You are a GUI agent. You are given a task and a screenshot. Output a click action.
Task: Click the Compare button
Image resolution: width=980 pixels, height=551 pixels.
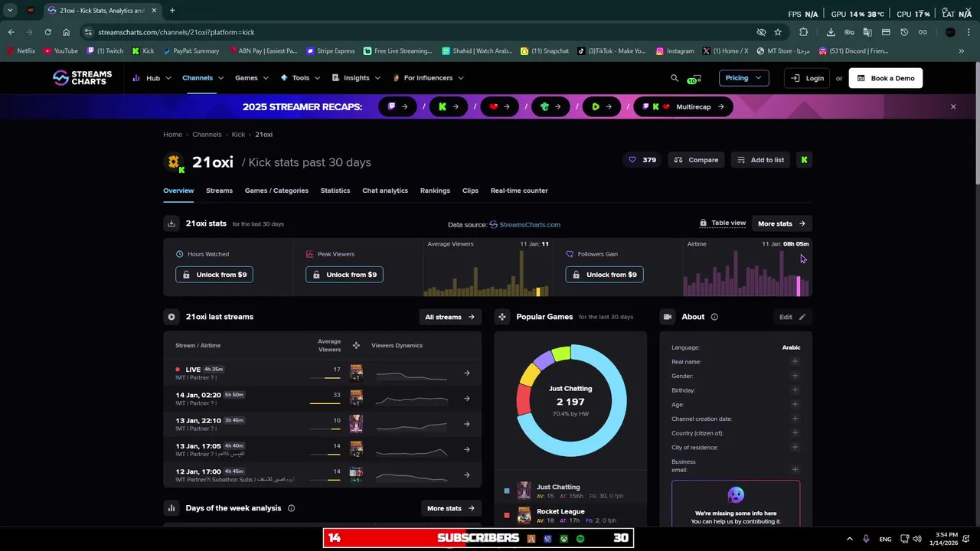coord(696,160)
